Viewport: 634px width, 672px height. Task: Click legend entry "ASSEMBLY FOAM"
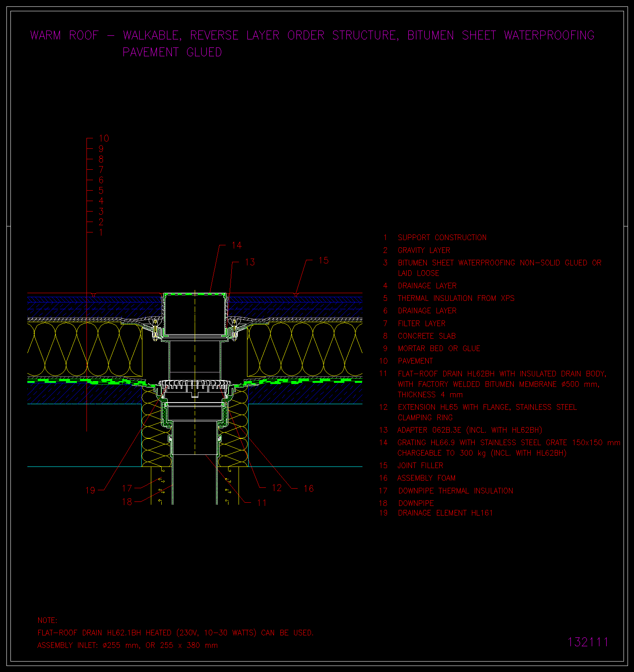(x=426, y=478)
